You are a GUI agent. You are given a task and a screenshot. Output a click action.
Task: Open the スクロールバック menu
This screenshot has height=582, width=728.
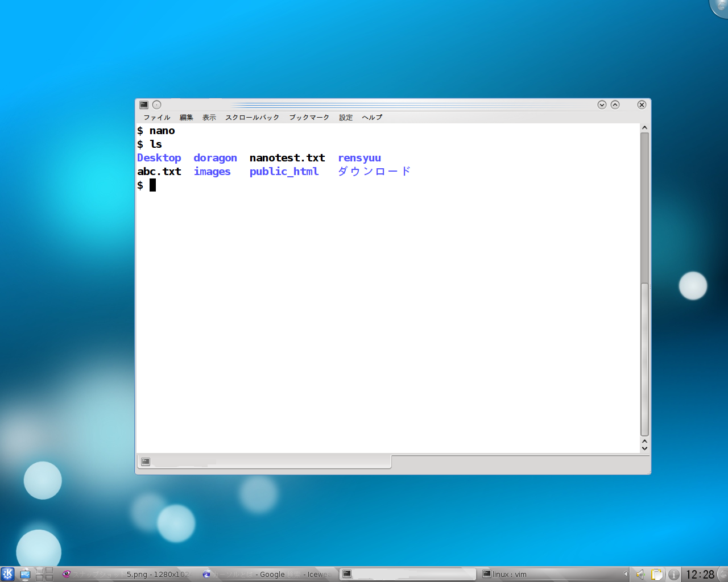tap(252, 117)
